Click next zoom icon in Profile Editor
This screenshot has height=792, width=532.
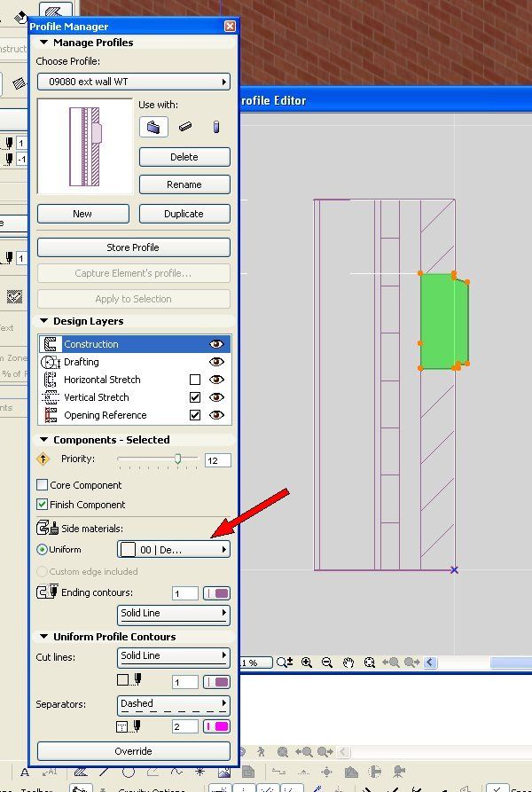[412, 663]
